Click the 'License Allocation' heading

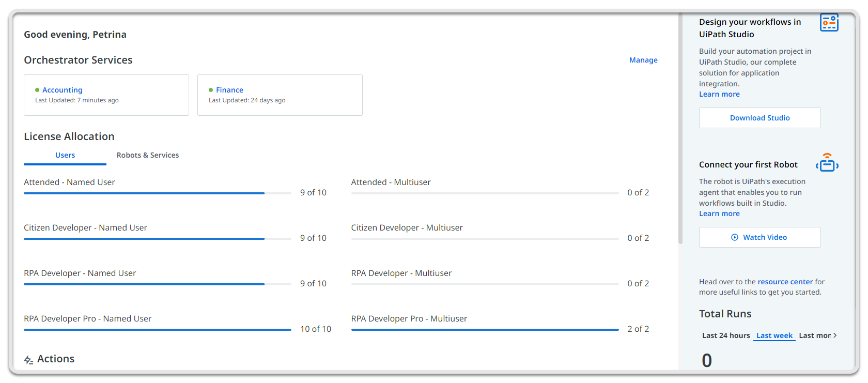click(69, 136)
